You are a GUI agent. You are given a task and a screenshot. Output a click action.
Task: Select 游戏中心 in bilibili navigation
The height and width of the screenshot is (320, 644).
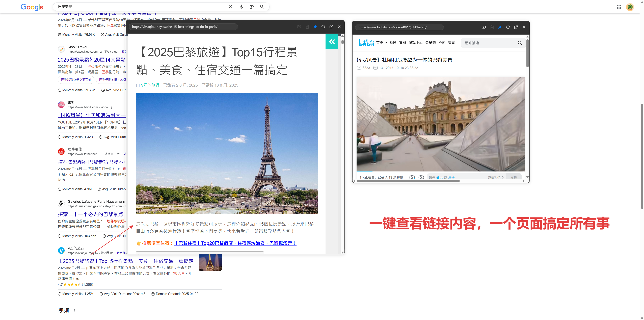pos(415,43)
